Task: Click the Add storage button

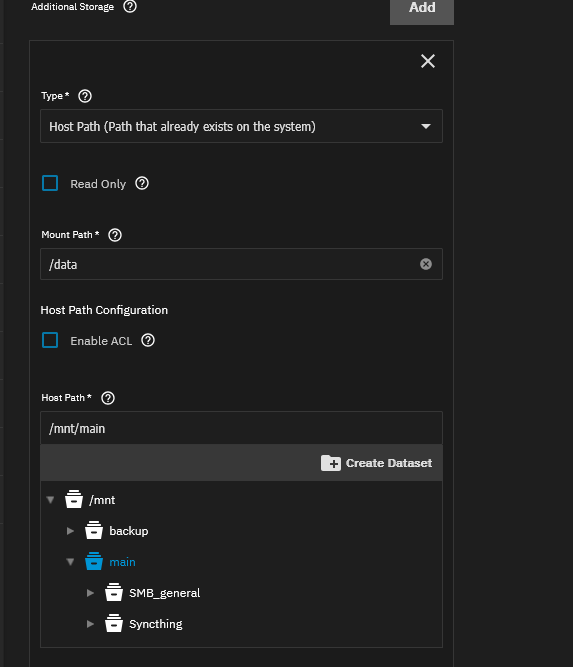Action: pos(422,9)
